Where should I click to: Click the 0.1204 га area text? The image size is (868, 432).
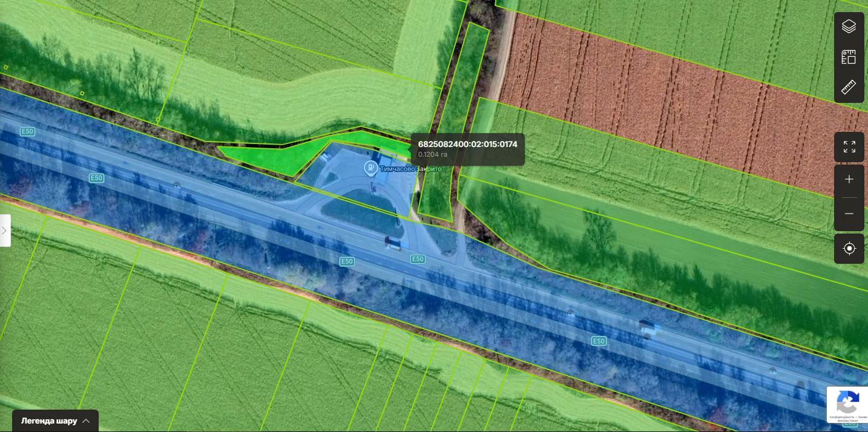pyautogui.click(x=433, y=155)
